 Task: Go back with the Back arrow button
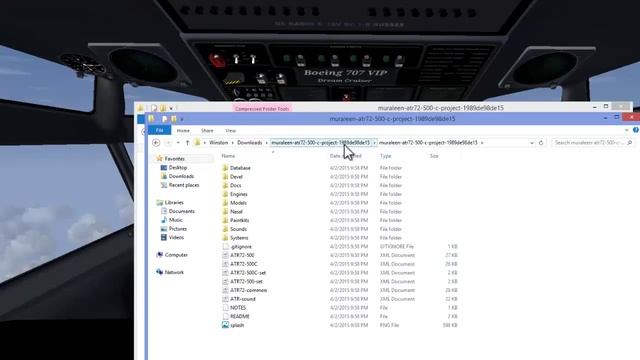click(x=156, y=142)
